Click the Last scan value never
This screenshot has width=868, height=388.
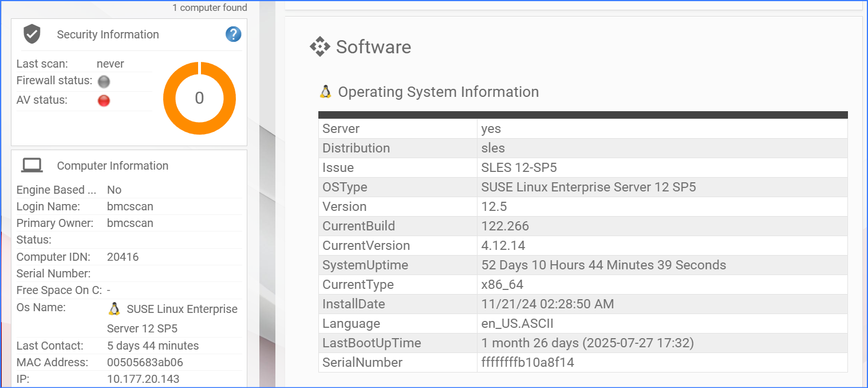[111, 64]
